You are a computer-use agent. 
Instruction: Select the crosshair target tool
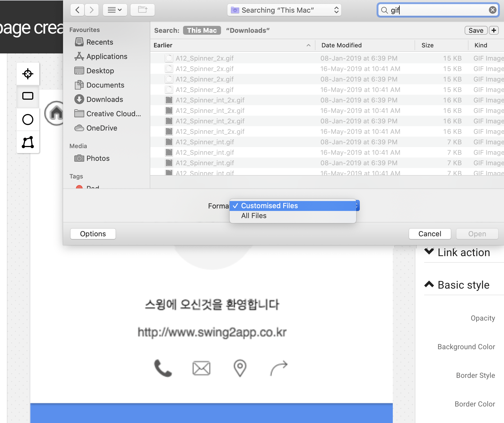[28, 74]
